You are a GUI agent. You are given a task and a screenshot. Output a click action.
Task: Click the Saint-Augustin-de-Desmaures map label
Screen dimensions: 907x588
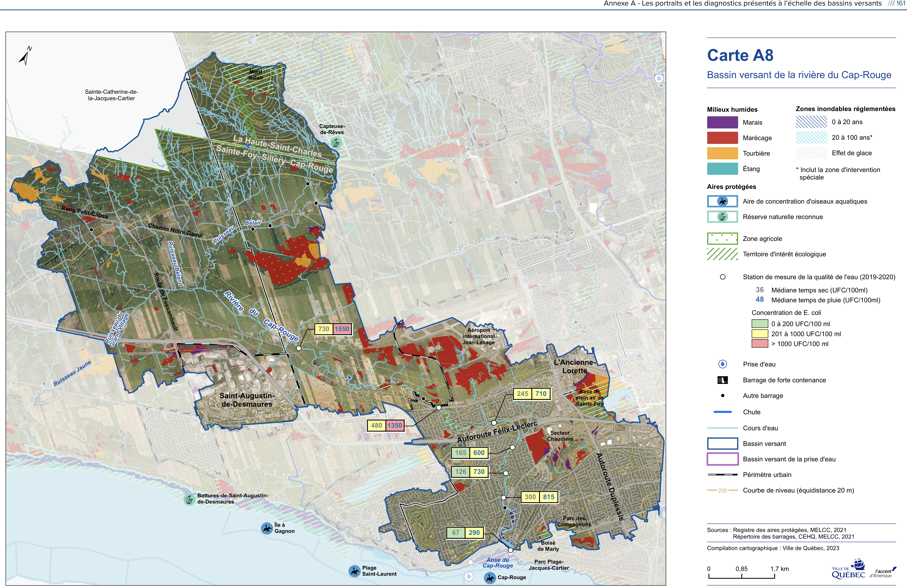coord(247,400)
